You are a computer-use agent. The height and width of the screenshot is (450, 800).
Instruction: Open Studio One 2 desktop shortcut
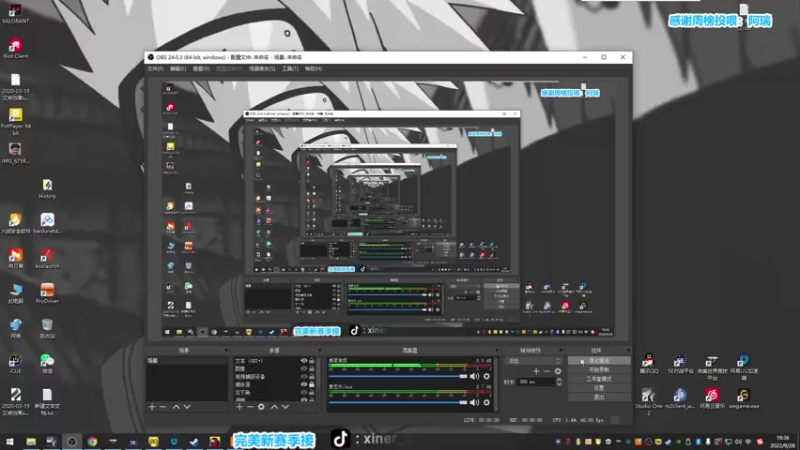point(648,402)
